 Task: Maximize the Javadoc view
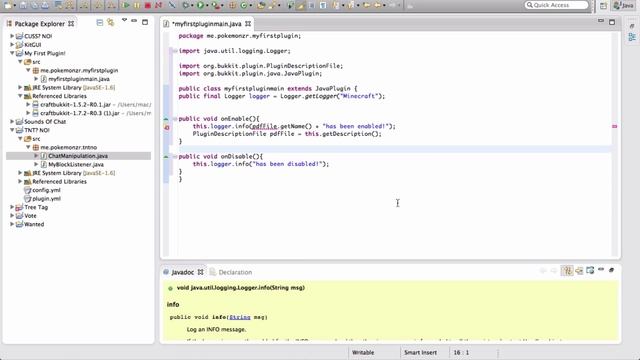[x=611, y=270]
